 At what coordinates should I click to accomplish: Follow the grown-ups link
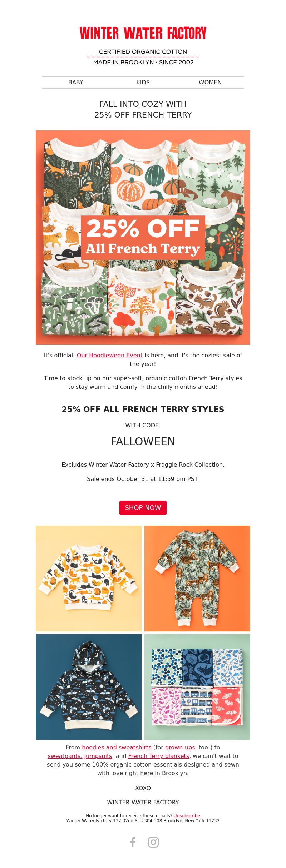180,747
